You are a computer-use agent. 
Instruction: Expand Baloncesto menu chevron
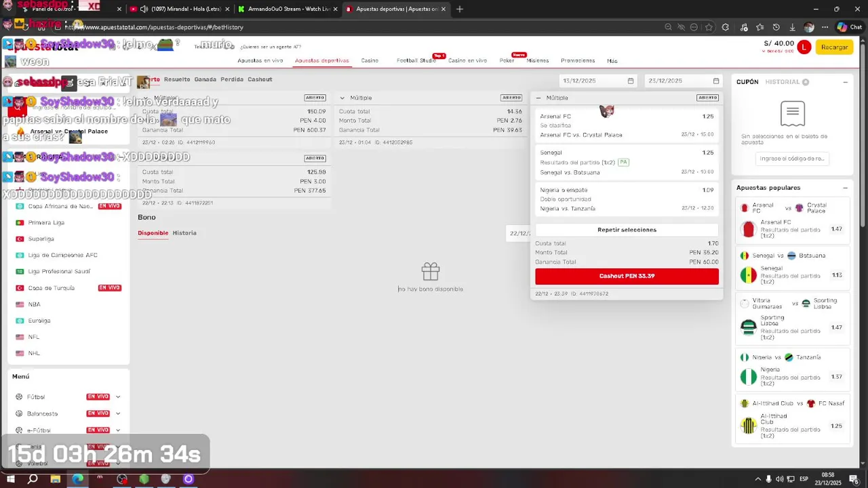118,413
